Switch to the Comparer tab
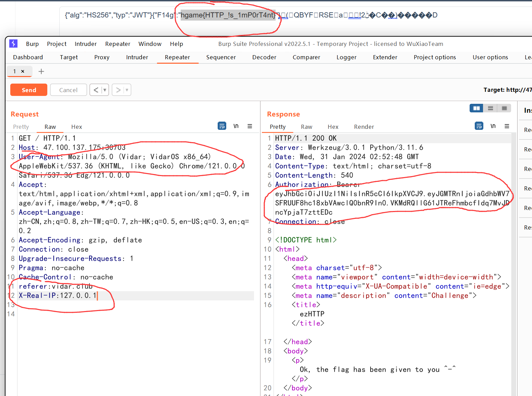532x396 pixels. point(306,57)
